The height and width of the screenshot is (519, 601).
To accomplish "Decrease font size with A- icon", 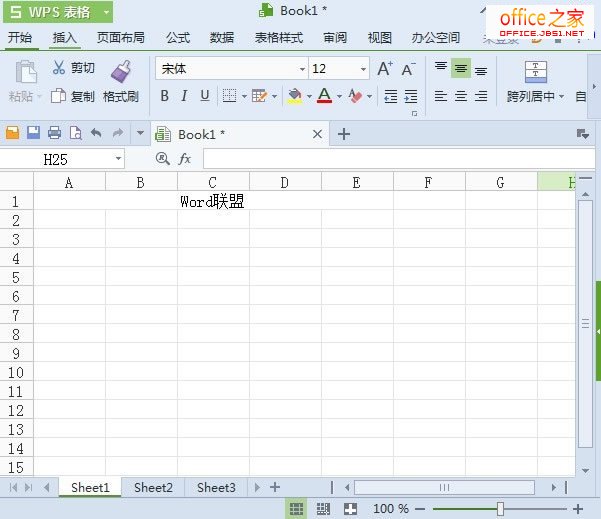I will click(x=408, y=69).
